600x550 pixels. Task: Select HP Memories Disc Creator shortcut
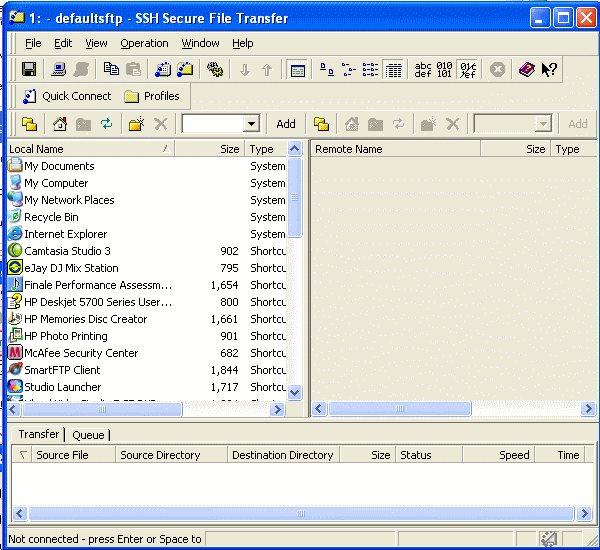pos(86,319)
